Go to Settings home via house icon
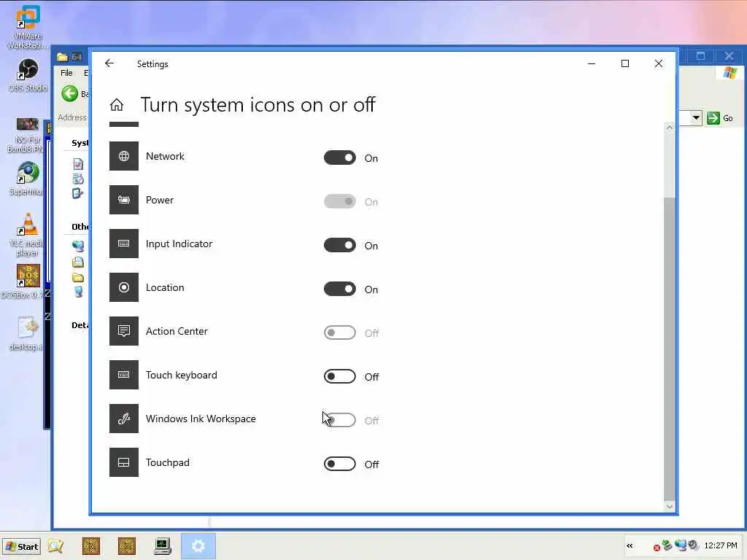747x560 pixels. [x=117, y=104]
